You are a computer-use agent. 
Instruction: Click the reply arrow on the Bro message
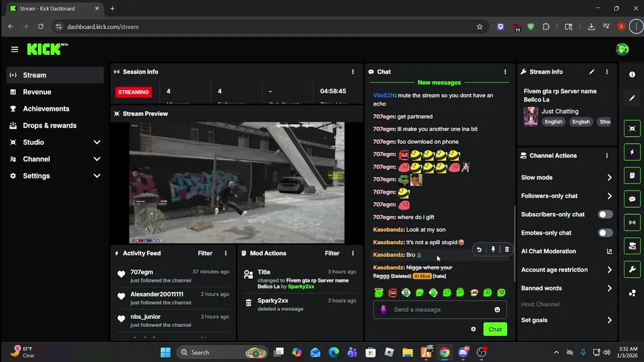click(479, 249)
